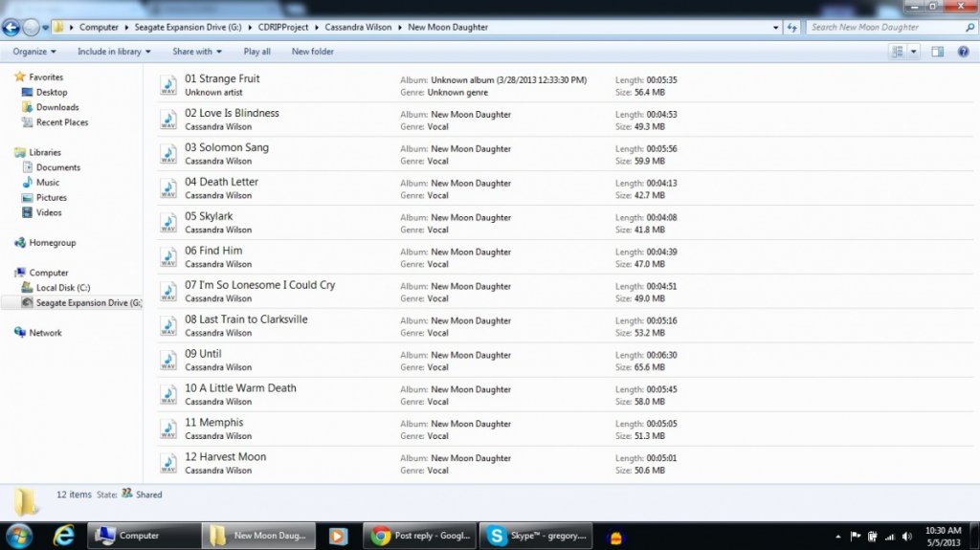Click the refresh button beside address bar
The image size is (980, 550).
click(791, 28)
